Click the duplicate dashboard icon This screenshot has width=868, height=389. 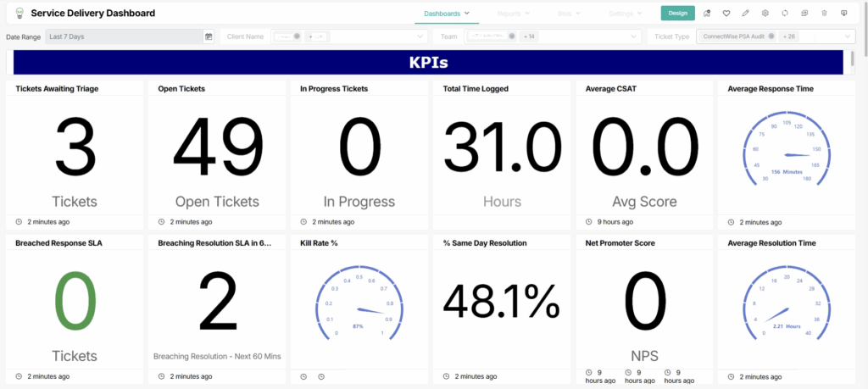(x=804, y=14)
